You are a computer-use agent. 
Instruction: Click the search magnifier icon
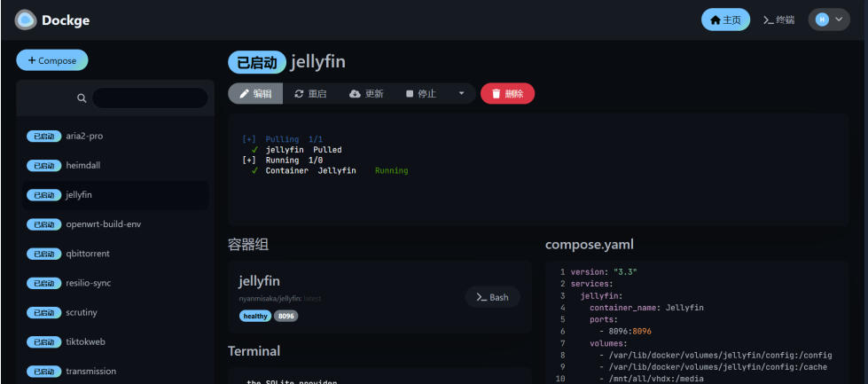pos(82,98)
